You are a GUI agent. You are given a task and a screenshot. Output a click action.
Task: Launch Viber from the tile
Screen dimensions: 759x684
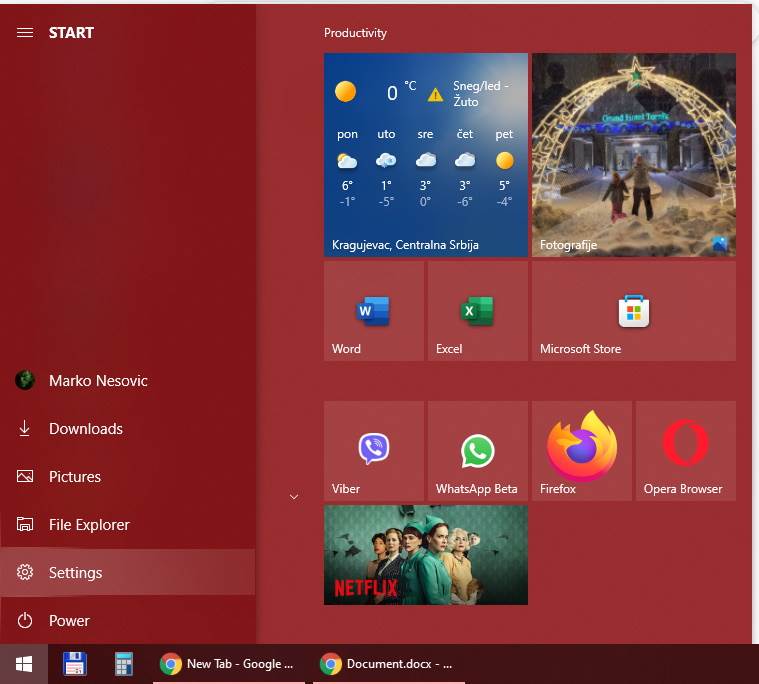(374, 451)
